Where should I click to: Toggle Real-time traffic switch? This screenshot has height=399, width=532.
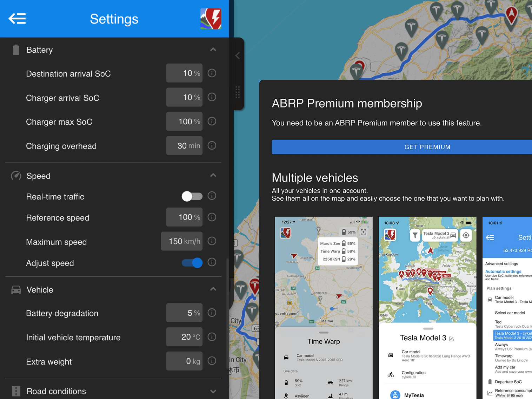192,196
